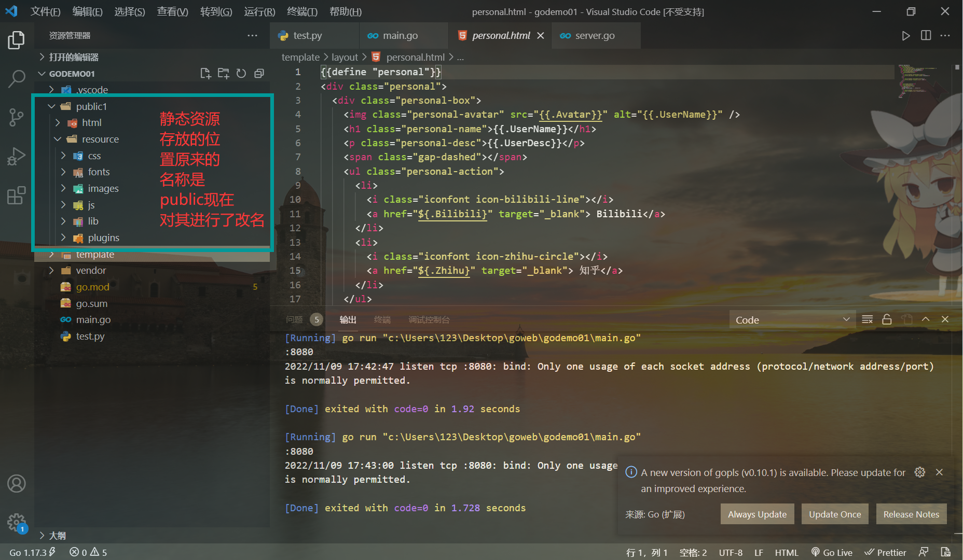Open the 终端 menu in menu bar
This screenshot has height=560, width=963.
point(302,11)
